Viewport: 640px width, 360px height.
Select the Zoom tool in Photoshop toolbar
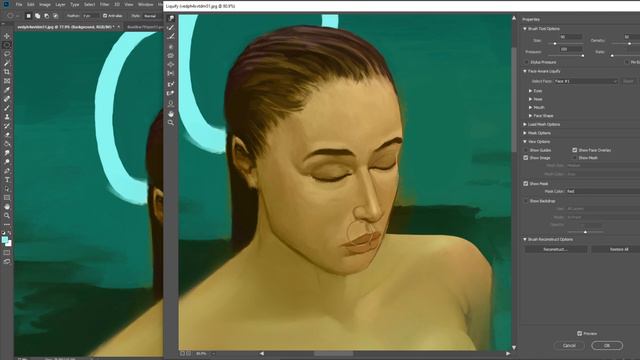[x=7, y=216]
